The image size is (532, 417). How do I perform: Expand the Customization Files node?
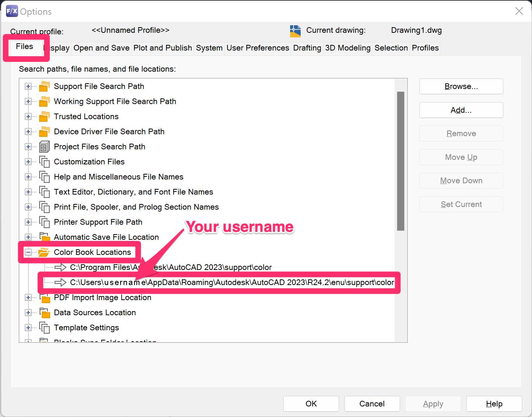click(x=28, y=162)
